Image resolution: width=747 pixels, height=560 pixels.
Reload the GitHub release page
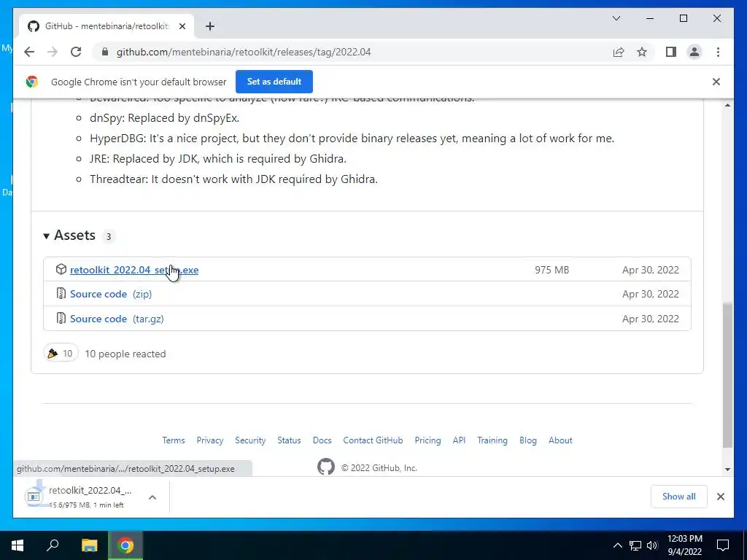[x=76, y=52]
